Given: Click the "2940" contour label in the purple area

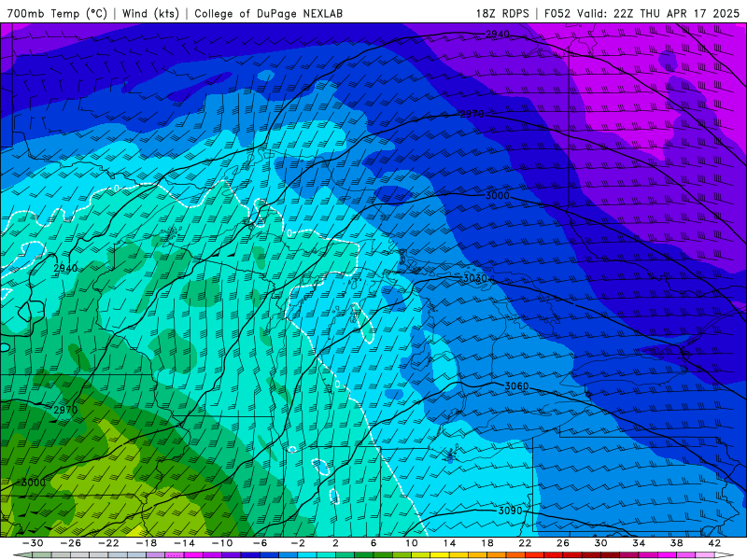Looking at the screenshot, I should pyautogui.click(x=498, y=35).
